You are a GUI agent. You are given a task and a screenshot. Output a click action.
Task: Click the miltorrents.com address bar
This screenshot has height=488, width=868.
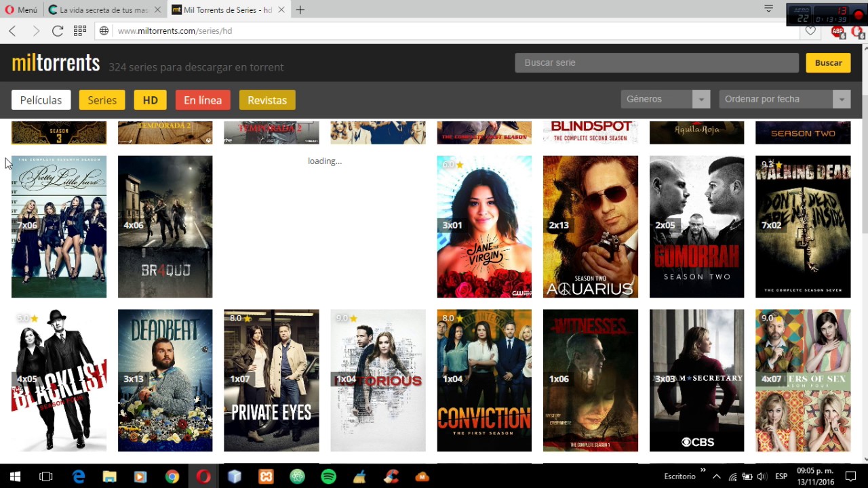448,31
